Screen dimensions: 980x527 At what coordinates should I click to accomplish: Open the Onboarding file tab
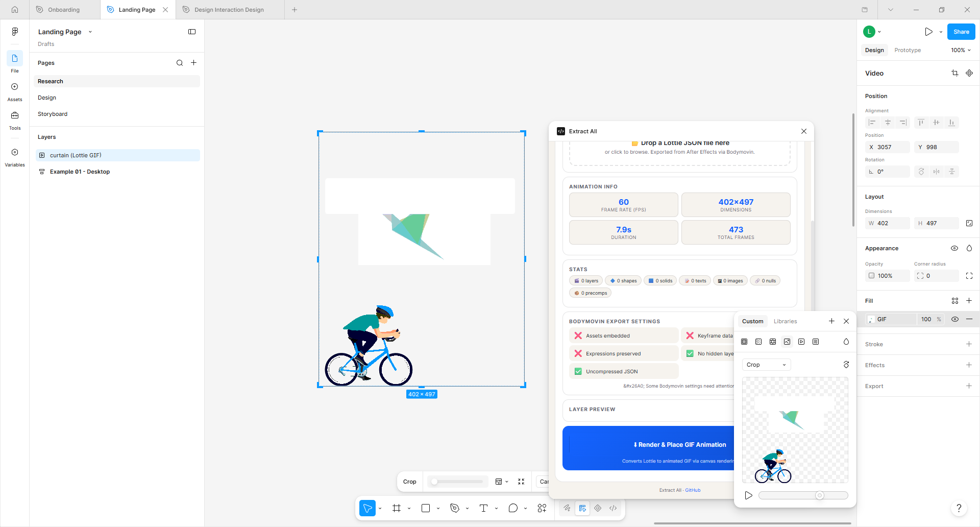pyautogui.click(x=64, y=10)
